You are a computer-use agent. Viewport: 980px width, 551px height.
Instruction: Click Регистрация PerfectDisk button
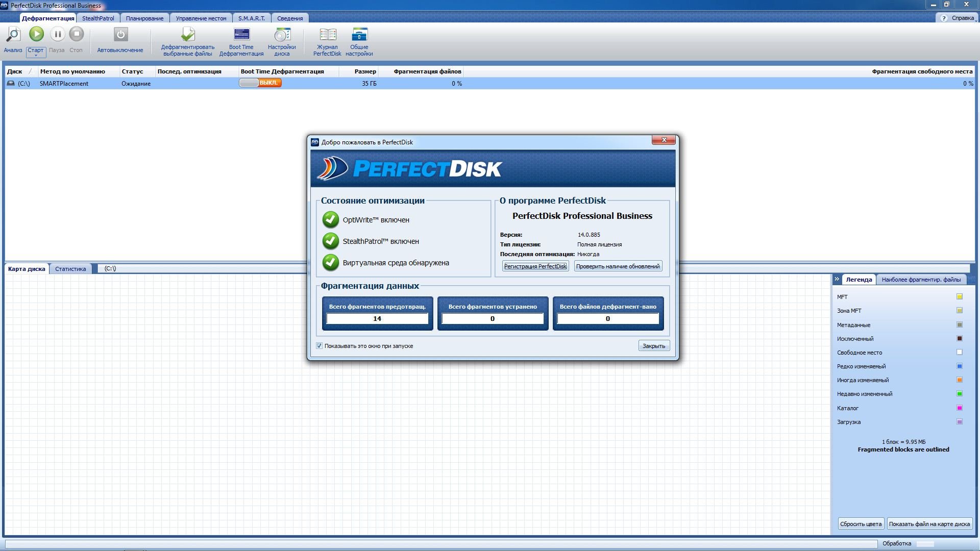[535, 266]
